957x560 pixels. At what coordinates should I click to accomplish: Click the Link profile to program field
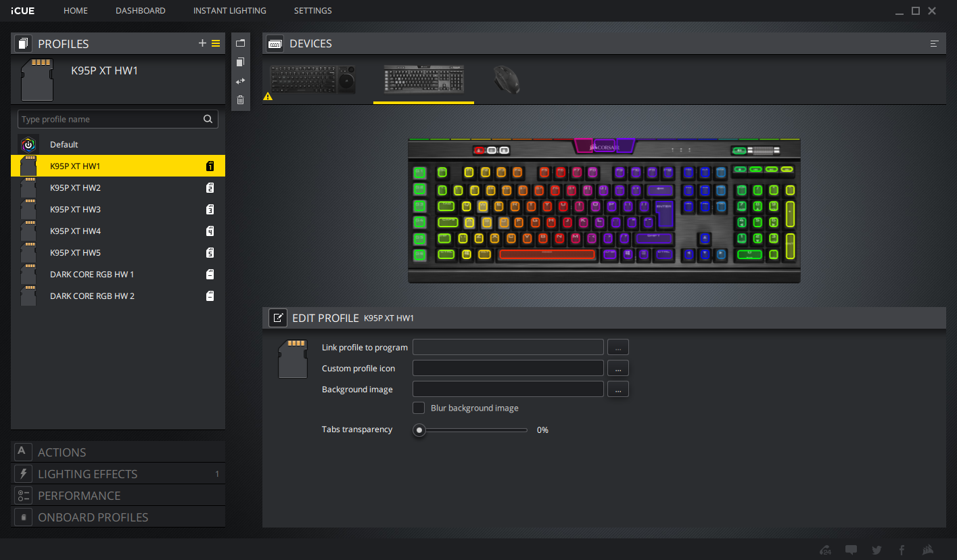tap(508, 347)
